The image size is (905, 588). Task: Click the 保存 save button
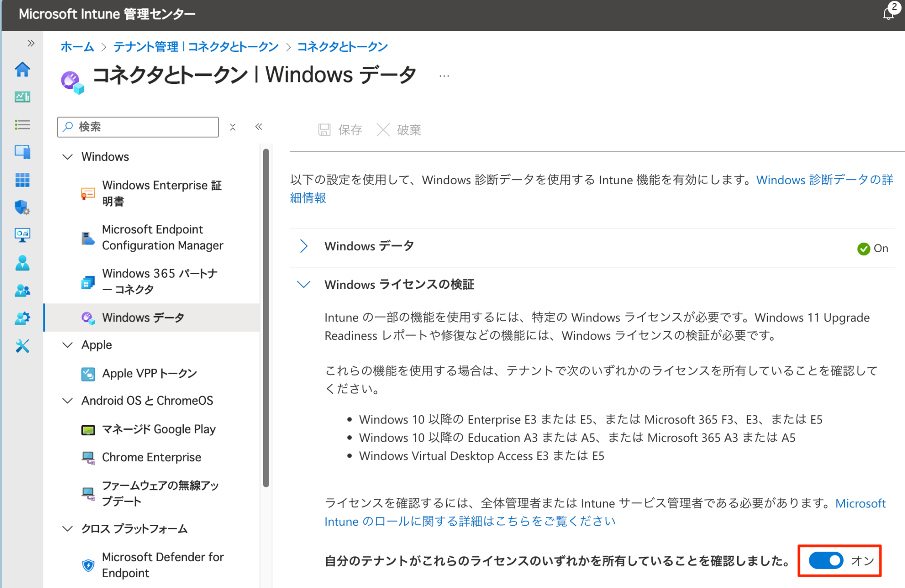click(340, 130)
